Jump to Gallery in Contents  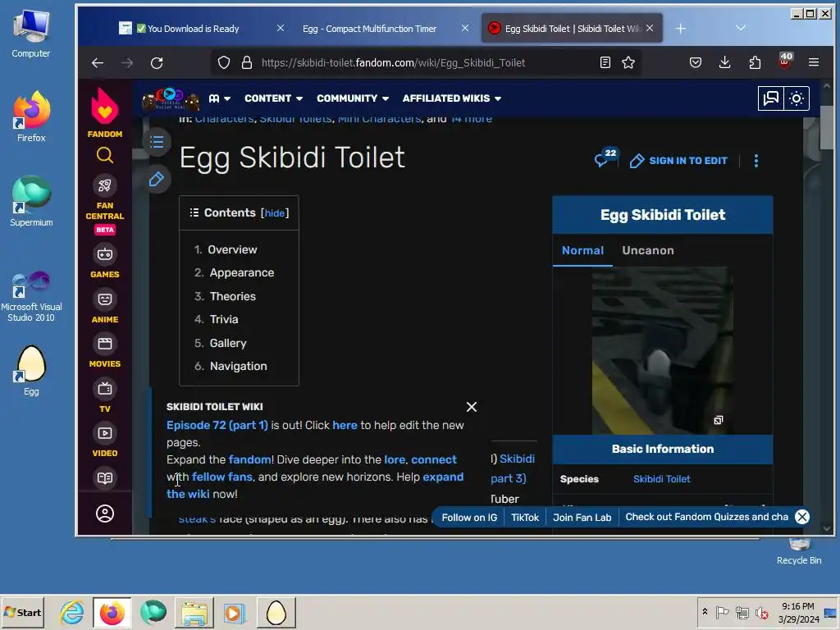[x=228, y=343]
